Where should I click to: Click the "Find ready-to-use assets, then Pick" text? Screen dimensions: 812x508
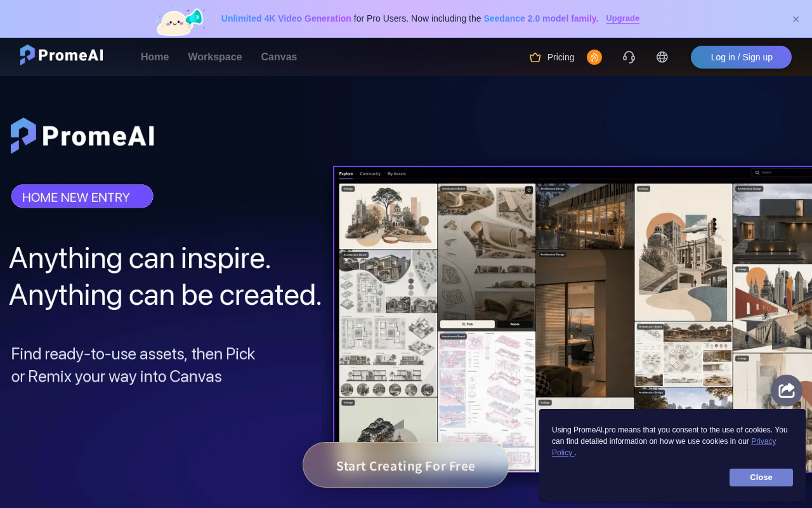(x=133, y=354)
